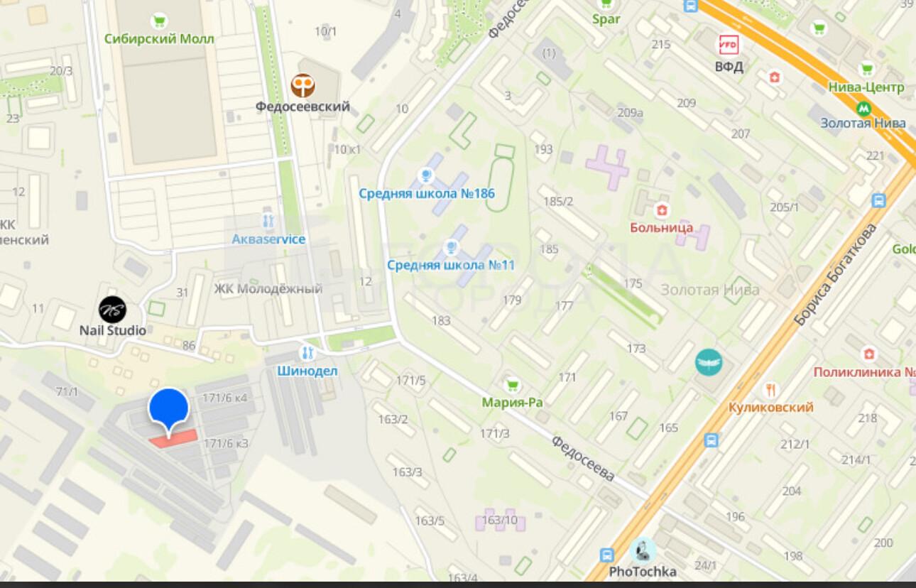Open the red ВФД logo icon
The image size is (916, 588).
(x=729, y=45)
